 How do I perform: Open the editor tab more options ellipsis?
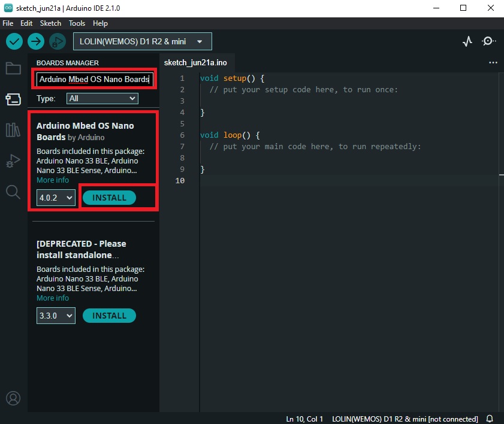pos(493,63)
